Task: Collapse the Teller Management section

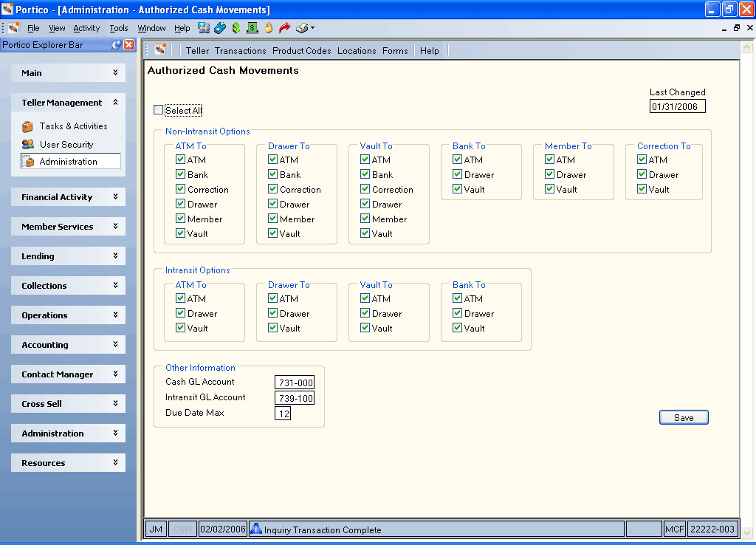Action: click(116, 102)
